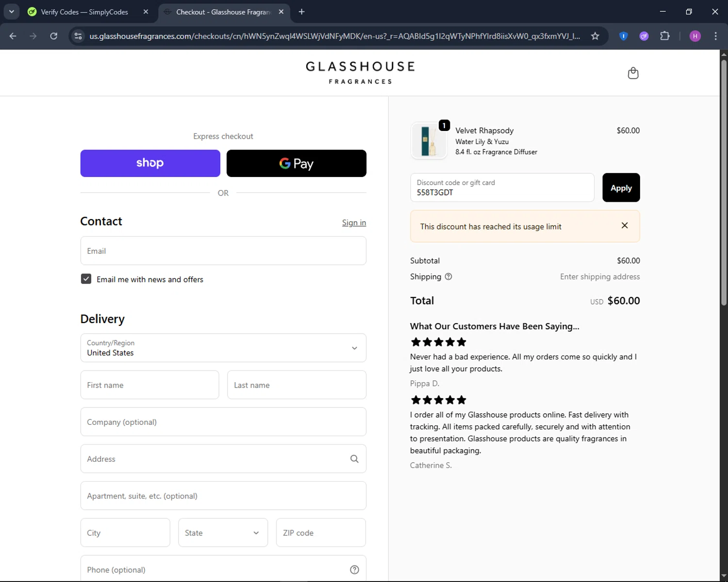Open the browser profile avatar H
The height and width of the screenshot is (582, 728).
[x=695, y=36]
